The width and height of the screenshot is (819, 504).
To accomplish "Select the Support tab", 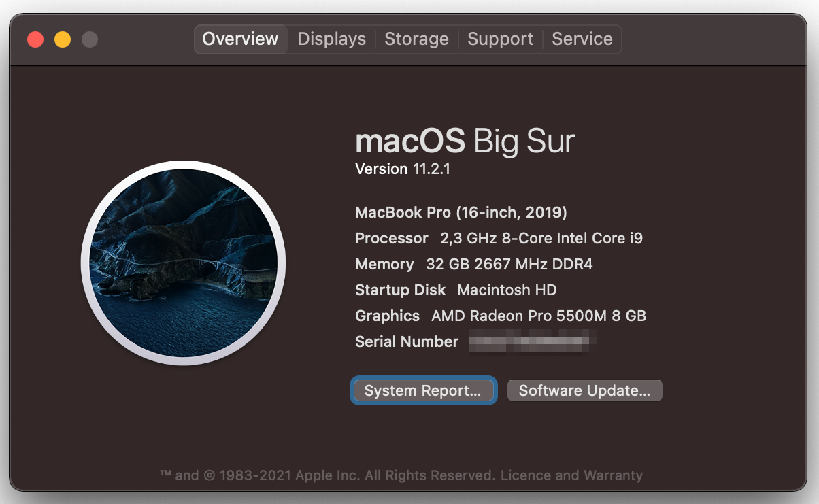I will click(x=500, y=39).
